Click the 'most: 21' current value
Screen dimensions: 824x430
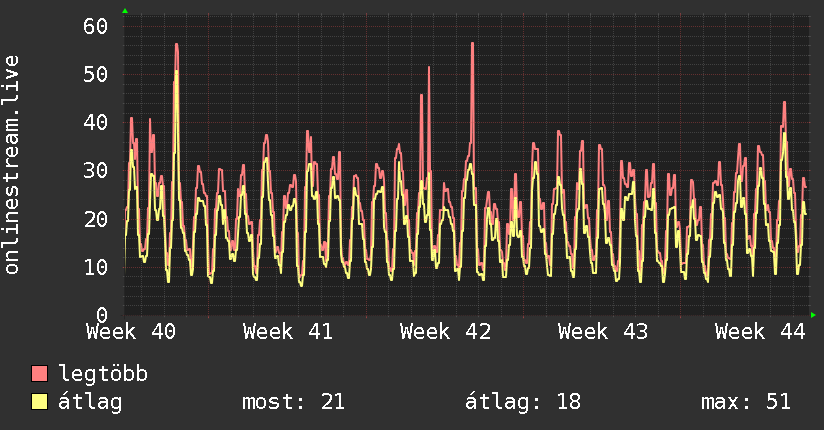(x=293, y=402)
